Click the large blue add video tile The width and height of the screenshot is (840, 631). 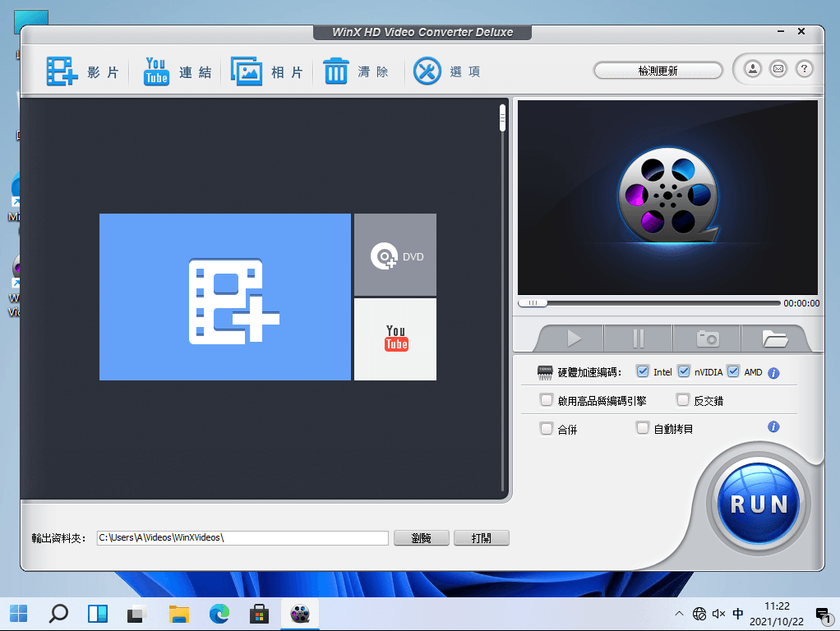tap(225, 297)
